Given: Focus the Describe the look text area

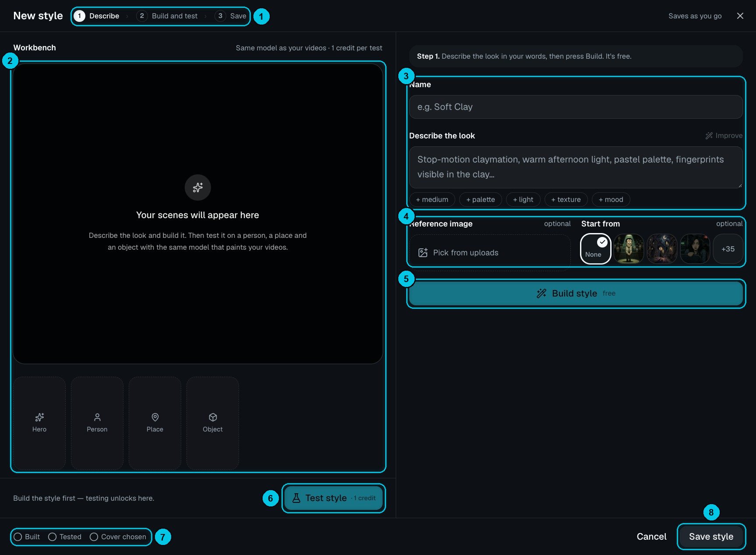Looking at the screenshot, I should 576,167.
